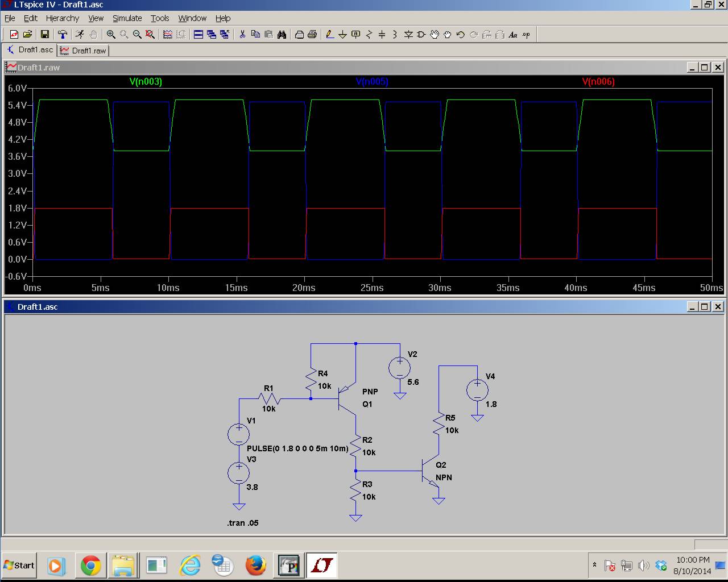Click the blue V(n005) trace label

pyautogui.click(x=372, y=82)
